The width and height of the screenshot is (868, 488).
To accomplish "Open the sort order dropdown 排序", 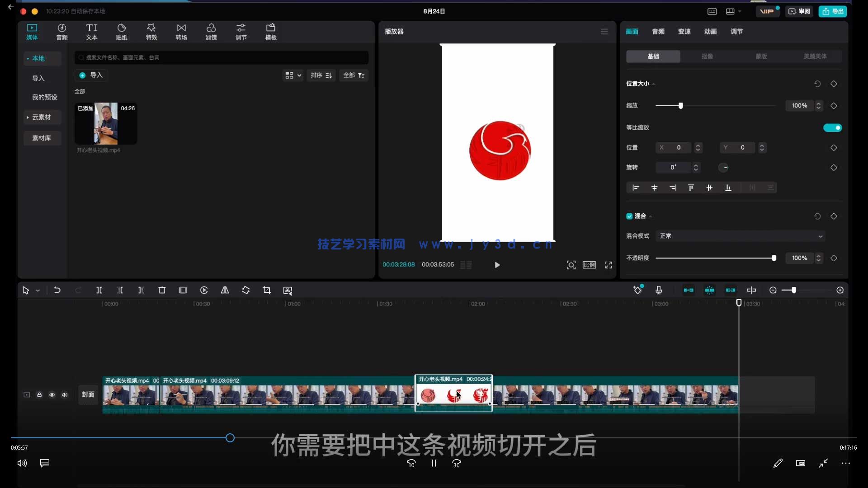I will point(321,75).
